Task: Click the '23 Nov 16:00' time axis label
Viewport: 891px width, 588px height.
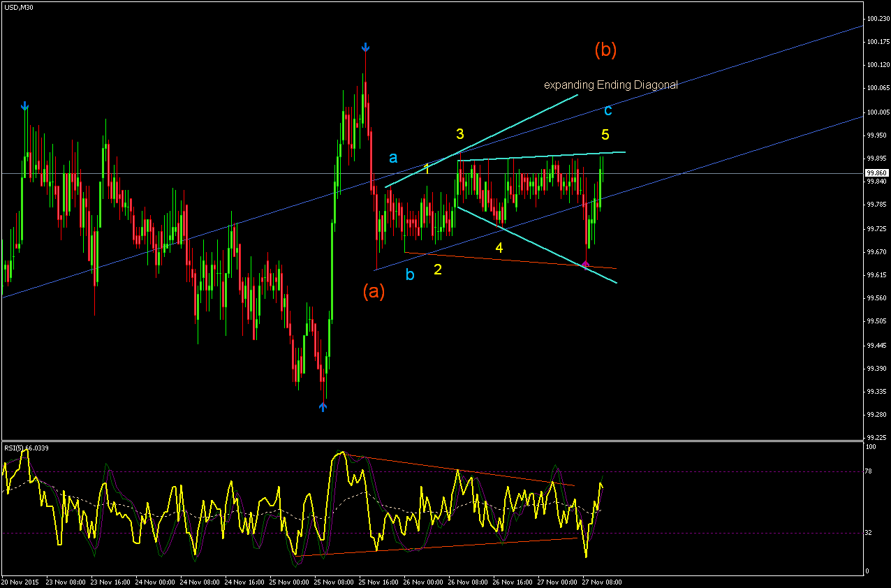Action: (x=110, y=581)
